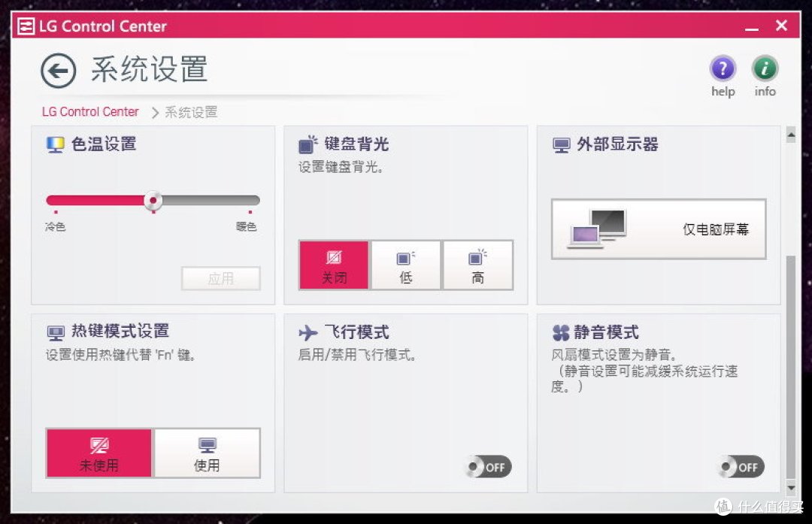Click the LG Control Center title bar logo
The height and width of the screenshot is (524, 812).
coord(26,26)
